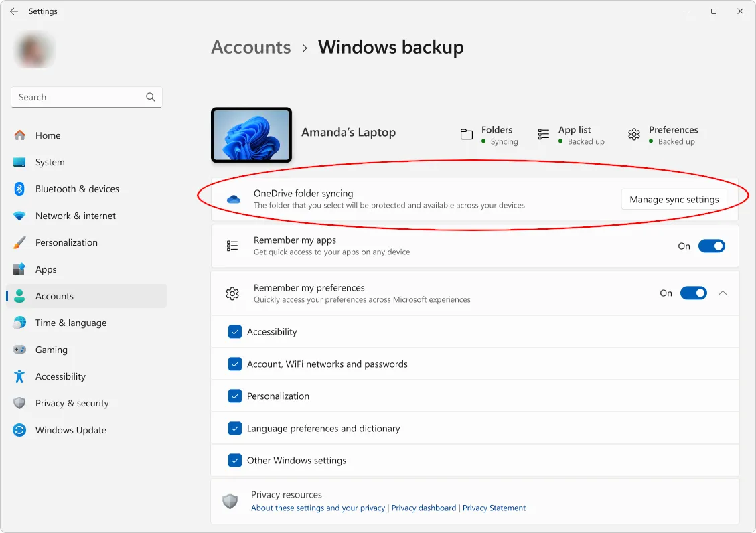Image resolution: width=756 pixels, height=533 pixels.
Task: Open the Privacy dashboard link
Action: click(x=423, y=508)
